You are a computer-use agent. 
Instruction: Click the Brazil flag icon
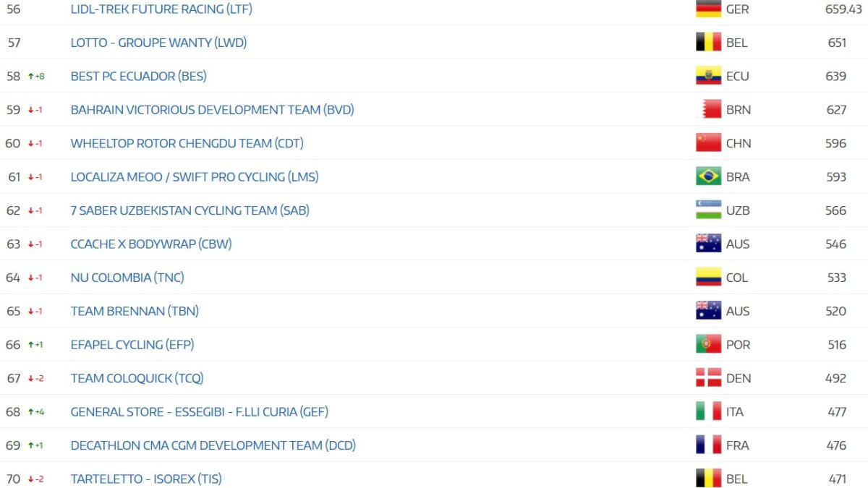click(x=709, y=176)
